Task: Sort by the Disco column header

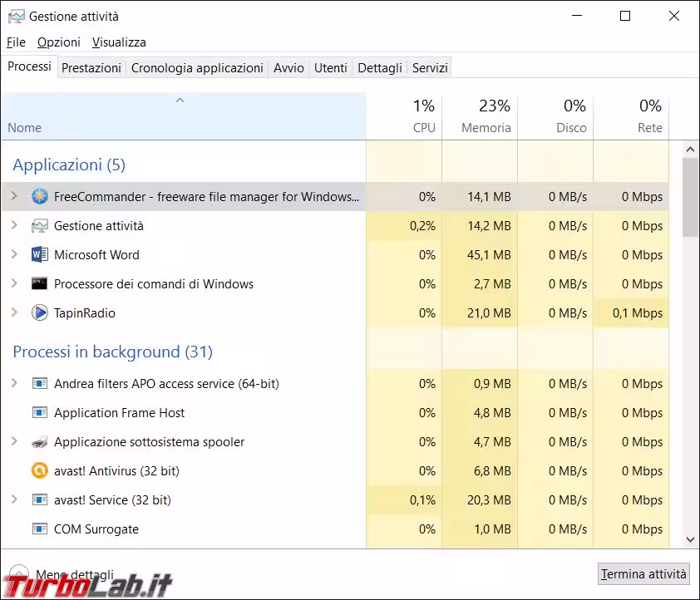Action: 555,116
